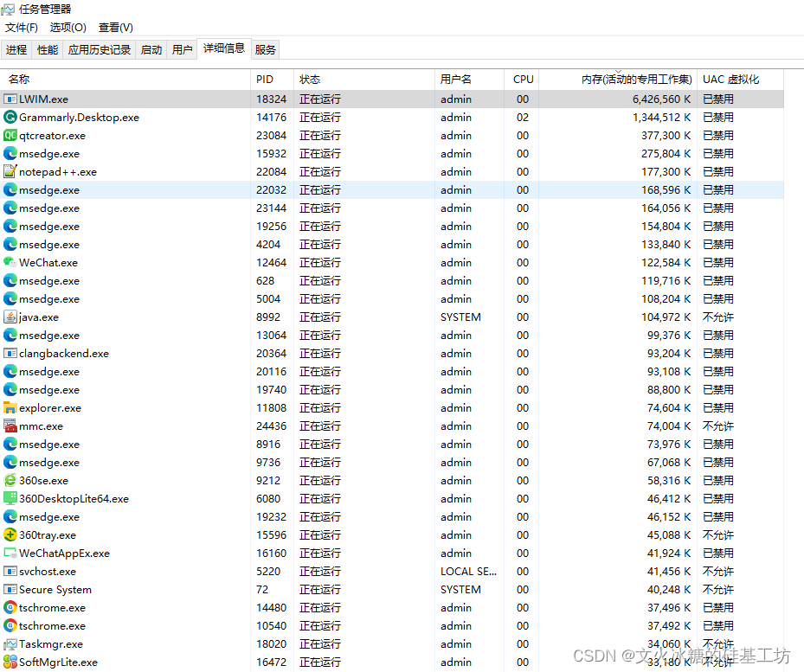Click the 正在运行 status of WeChat.exe

click(x=320, y=262)
